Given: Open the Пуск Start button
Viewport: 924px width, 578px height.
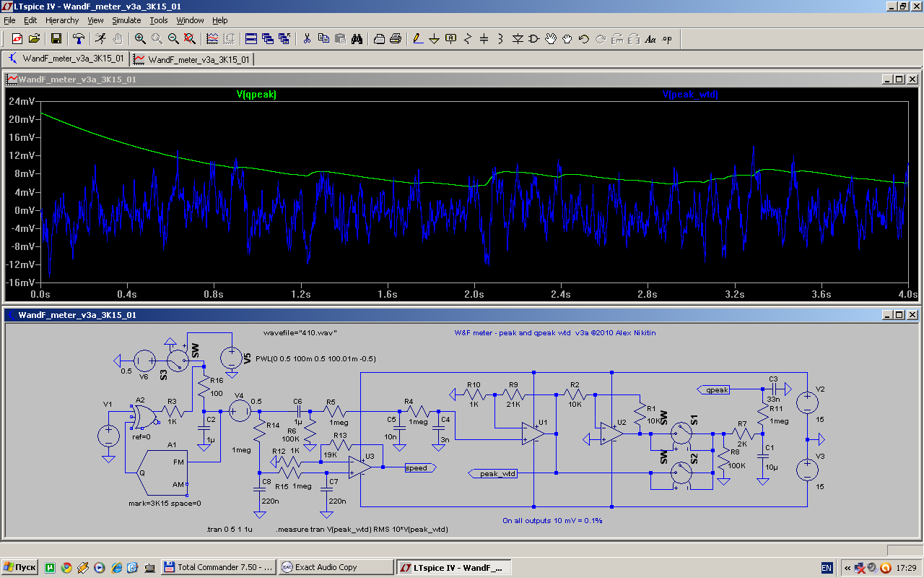Looking at the screenshot, I should [20, 567].
